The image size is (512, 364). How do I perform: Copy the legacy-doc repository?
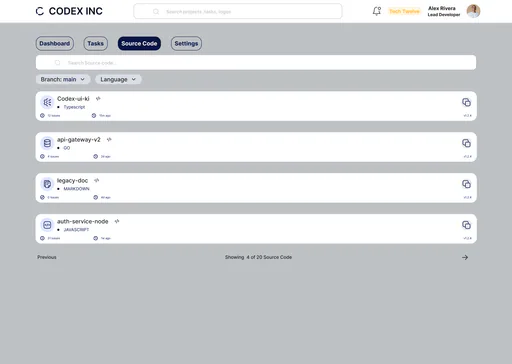tap(466, 184)
